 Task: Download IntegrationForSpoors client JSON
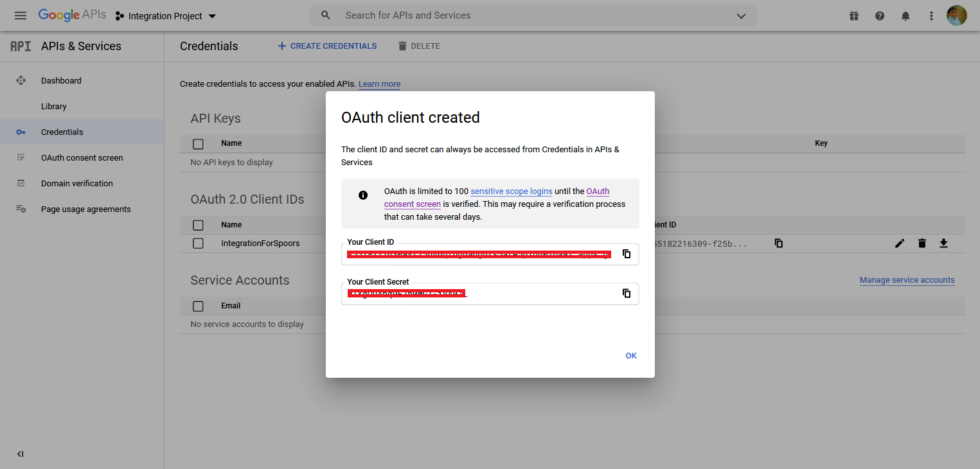coord(943,243)
